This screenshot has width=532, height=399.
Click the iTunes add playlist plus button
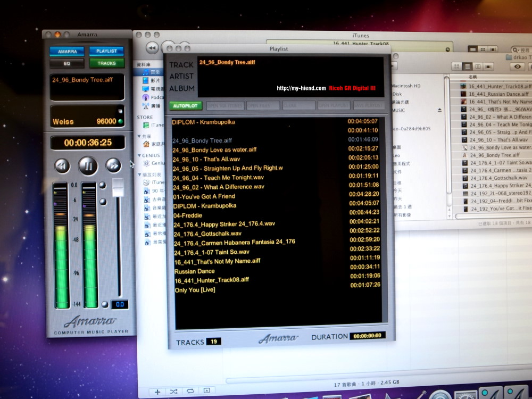pyautogui.click(x=157, y=392)
